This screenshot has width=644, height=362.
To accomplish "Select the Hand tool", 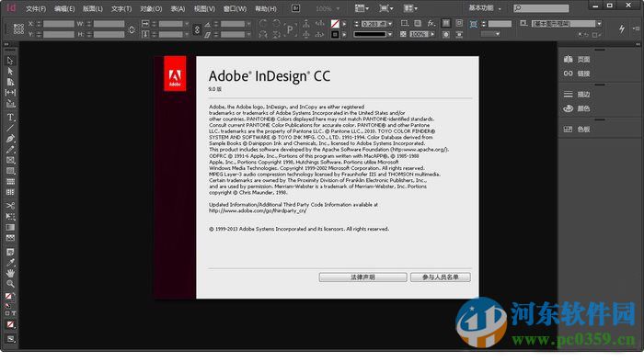I will [10, 273].
